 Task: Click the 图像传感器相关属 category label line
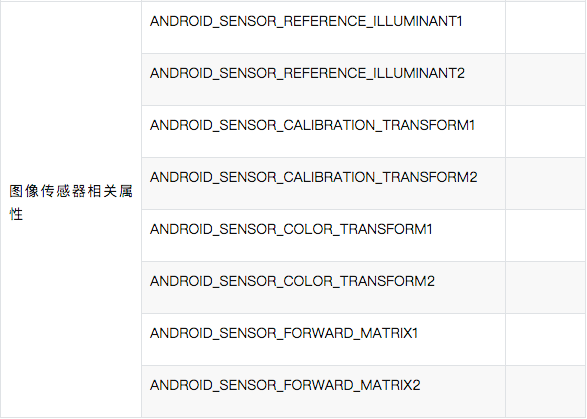pyautogui.click(x=71, y=191)
